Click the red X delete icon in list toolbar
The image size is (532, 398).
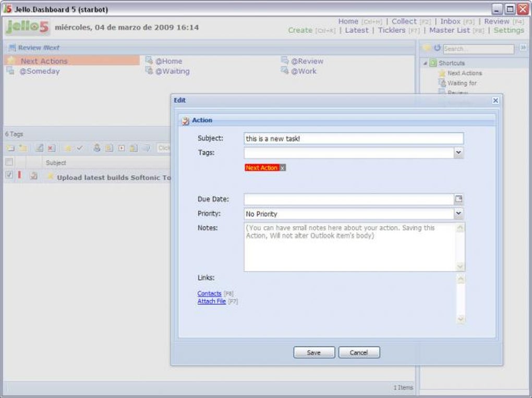[51, 148]
